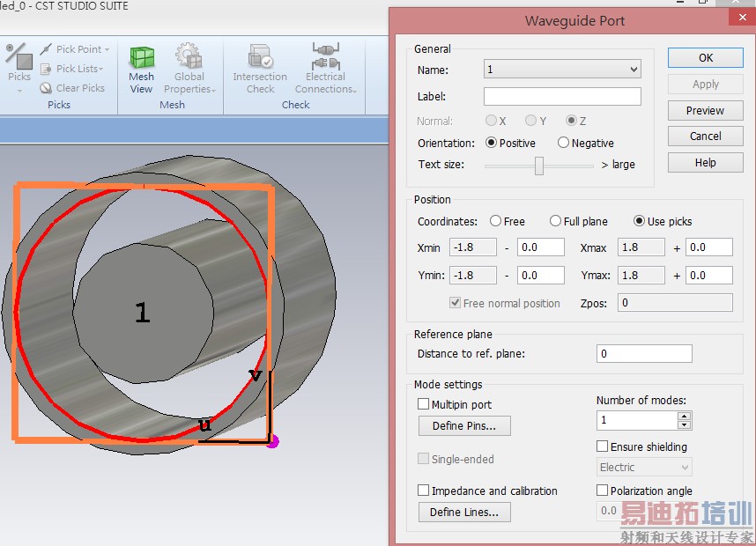Click the Preview button
756x546 pixels.
tap(706, 110)
